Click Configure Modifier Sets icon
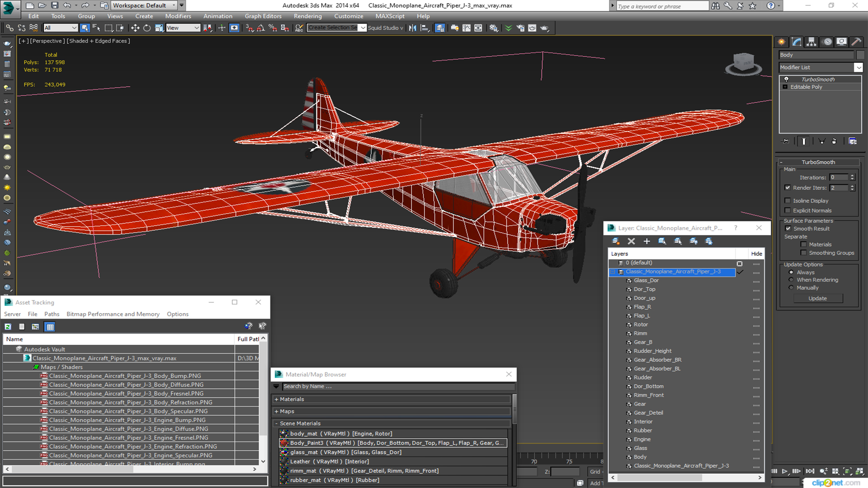This screenshot has height=488, width=868. tap(853, 141)
